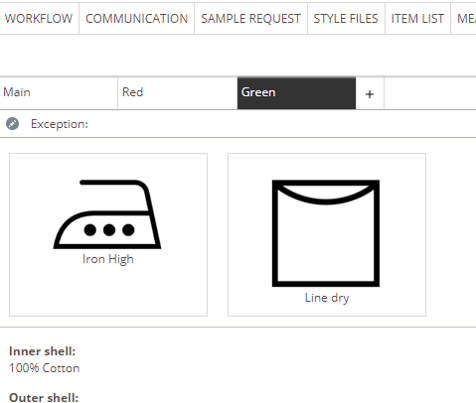Image resolution: width=476 pixels, height=403 pixels.
Task: Open the SAMPLE REQUEST tab
Action: coord(251,19)
